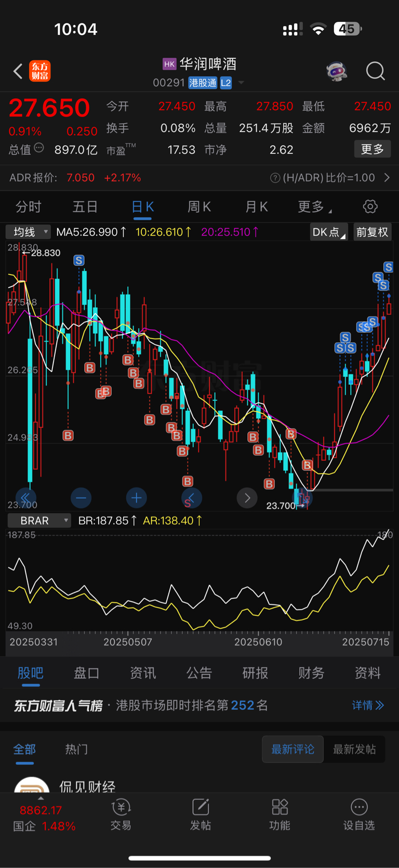Tap the AR:138.40 indicator value

point(173,521)
